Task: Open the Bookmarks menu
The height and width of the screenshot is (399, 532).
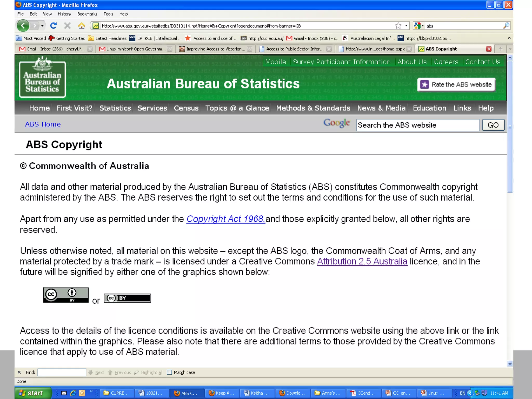Action: point(87,14)
